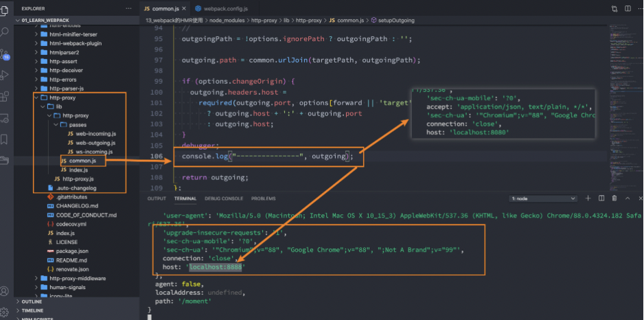This screenshot has height=320, width=644.
Task: Select the TERMINAL panel tab
Action: pyautogui.click(x=185, y=198)
